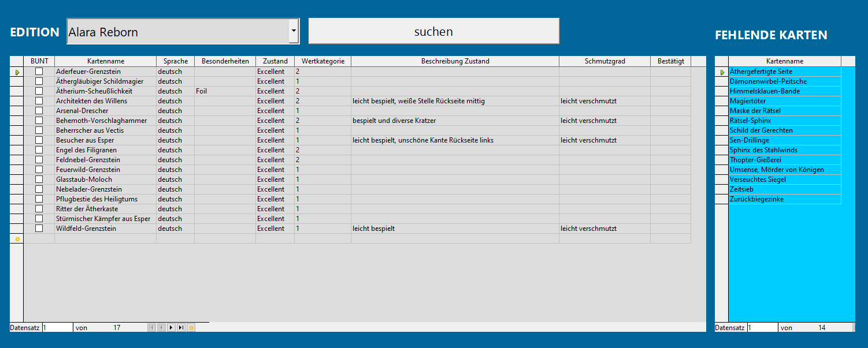Image resolution: width=868 pixels, height=348 pixels.
Task: Select Schmutzgrad cell of Behemoth-Vorschlaghammer
Action: [604, 121]
